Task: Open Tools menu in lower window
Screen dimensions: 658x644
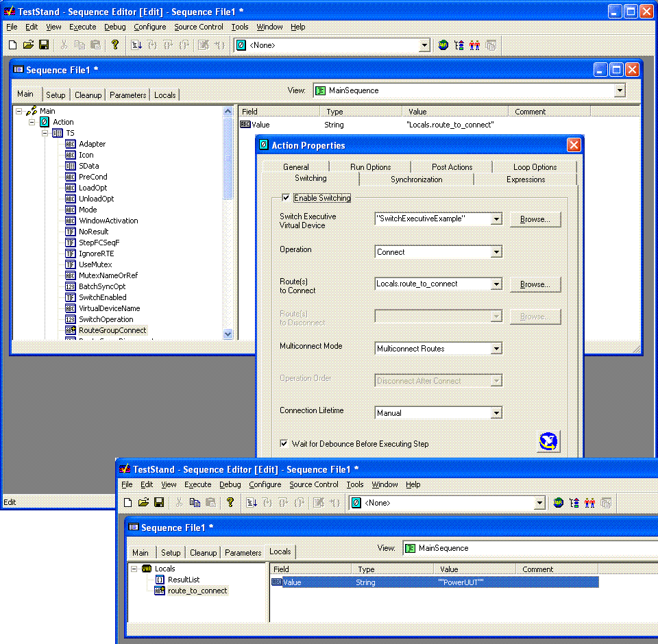Action: (x=354, y=484)
